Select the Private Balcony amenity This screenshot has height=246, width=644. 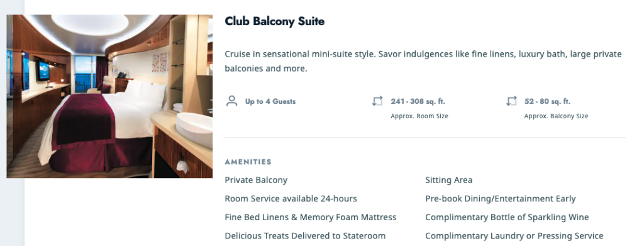pyautogui.click(x=256, y=180)
